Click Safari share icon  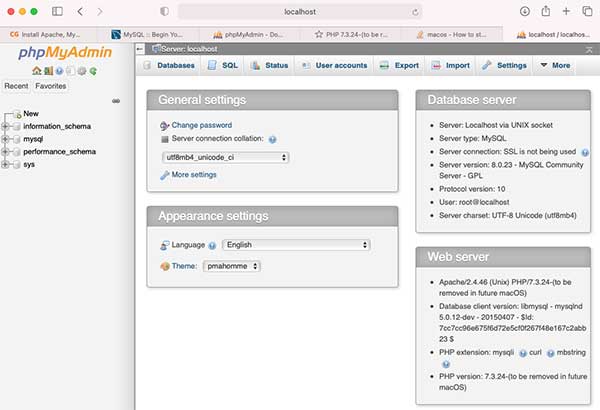tap(546, 11)
